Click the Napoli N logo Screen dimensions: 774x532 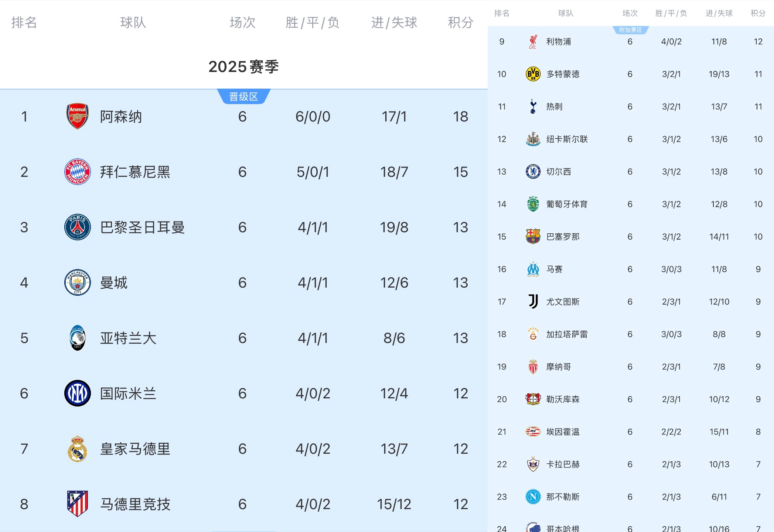click(533, 497)
